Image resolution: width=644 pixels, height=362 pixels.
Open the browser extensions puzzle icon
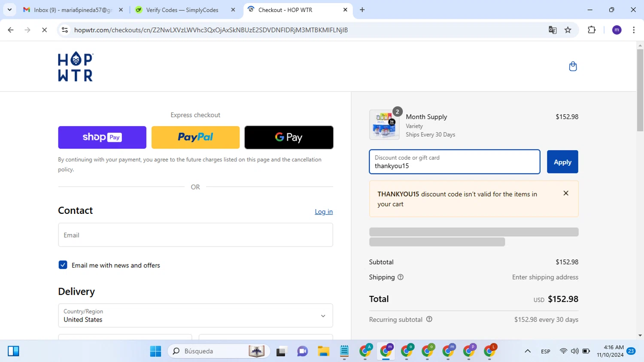coord(592,30)
